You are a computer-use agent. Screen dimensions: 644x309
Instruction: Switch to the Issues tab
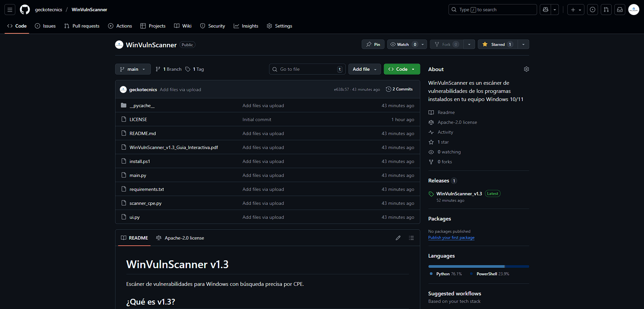pyautogui.click(x=45, y=26)
